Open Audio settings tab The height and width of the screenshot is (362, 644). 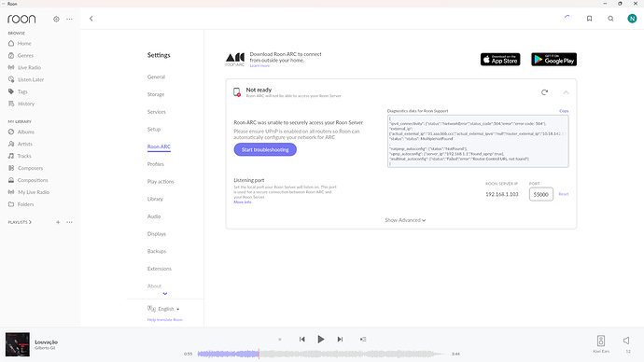(x=154, y=216)
